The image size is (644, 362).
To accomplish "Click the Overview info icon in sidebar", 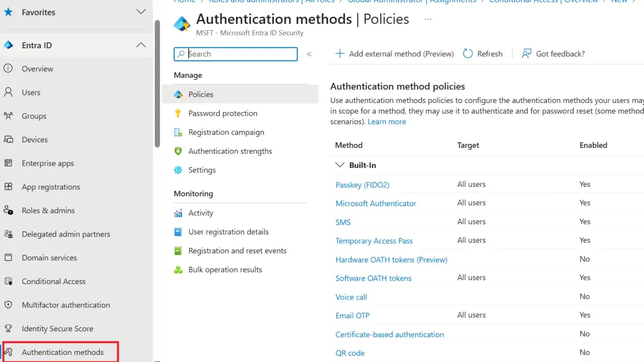I will 8,68.
